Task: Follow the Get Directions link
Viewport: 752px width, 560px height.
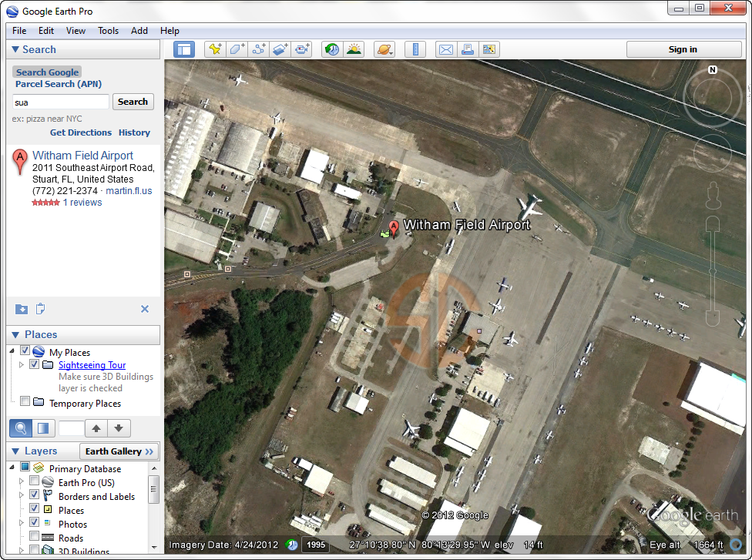Action: point(80,132)
